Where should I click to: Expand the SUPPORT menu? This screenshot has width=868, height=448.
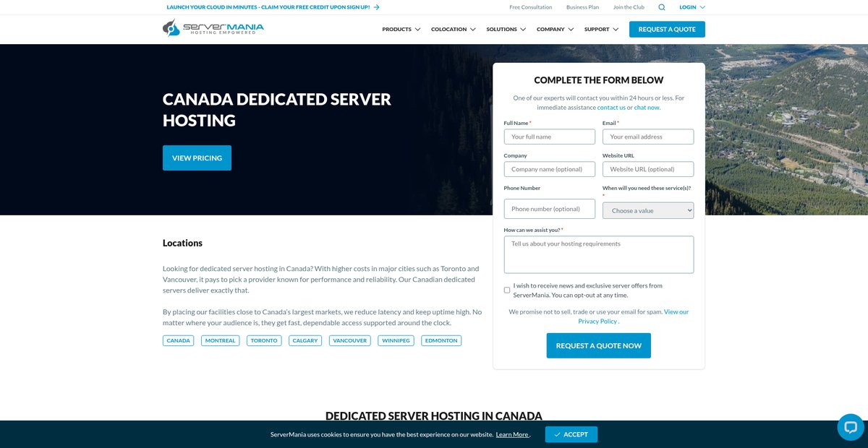pyautogui.click(x=601, y=30)
